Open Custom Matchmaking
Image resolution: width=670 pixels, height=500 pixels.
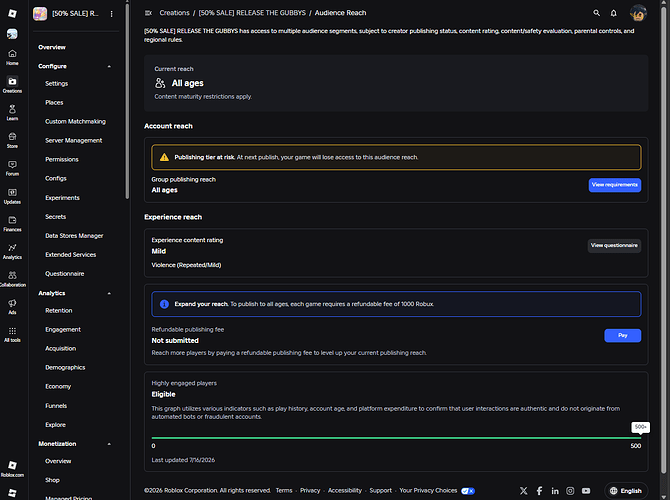point(75,121)
